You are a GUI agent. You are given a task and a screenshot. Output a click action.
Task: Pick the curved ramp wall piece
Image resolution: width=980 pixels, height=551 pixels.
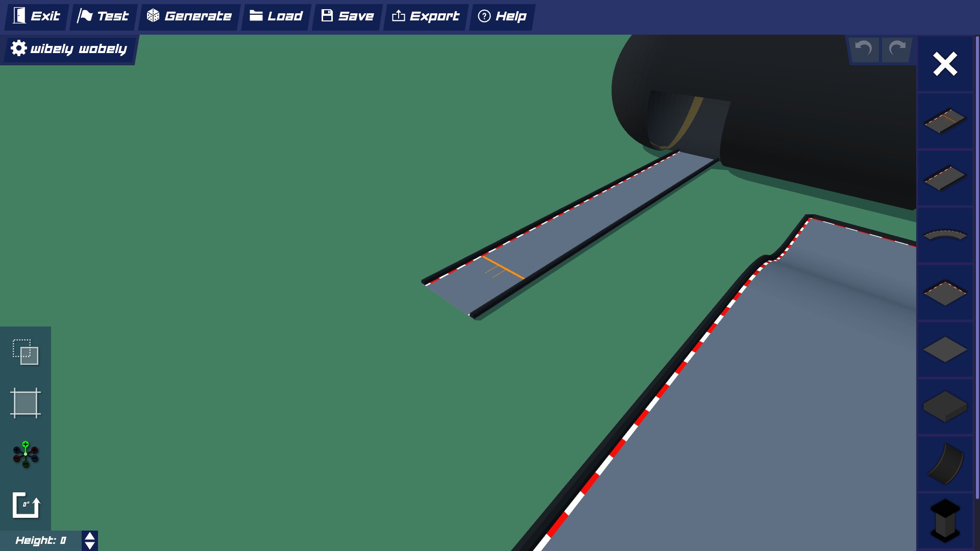pos(945,464)
